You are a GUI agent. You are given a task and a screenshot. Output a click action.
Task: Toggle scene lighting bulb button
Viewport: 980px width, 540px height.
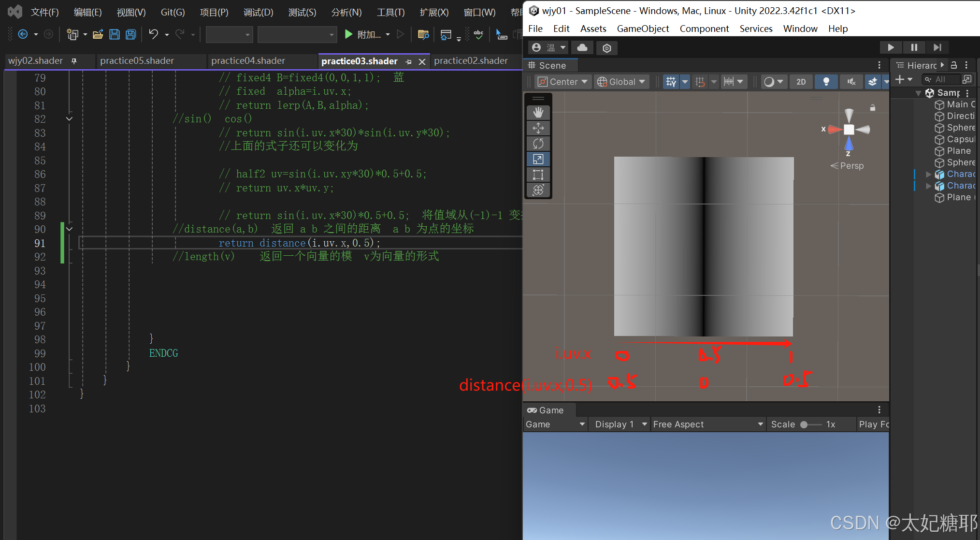(x=826, y=82)
